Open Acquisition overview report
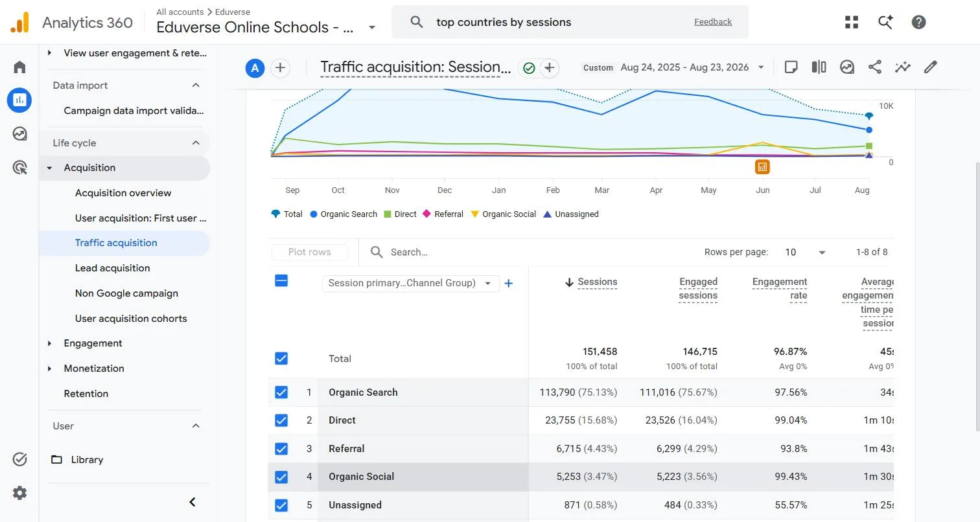 pyautogui.click(x=123, y=193)
